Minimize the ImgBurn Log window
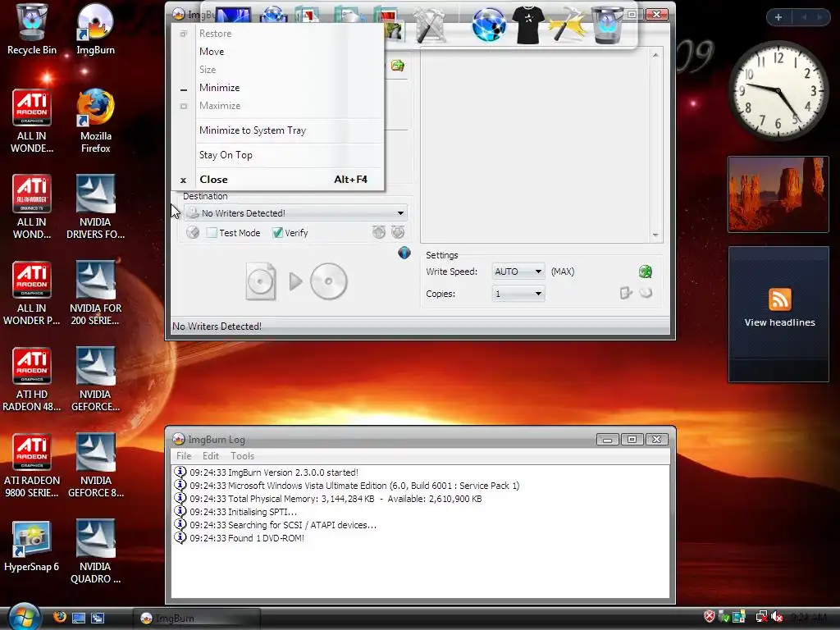This screenshot has height=630, width=840. [607, 440]
